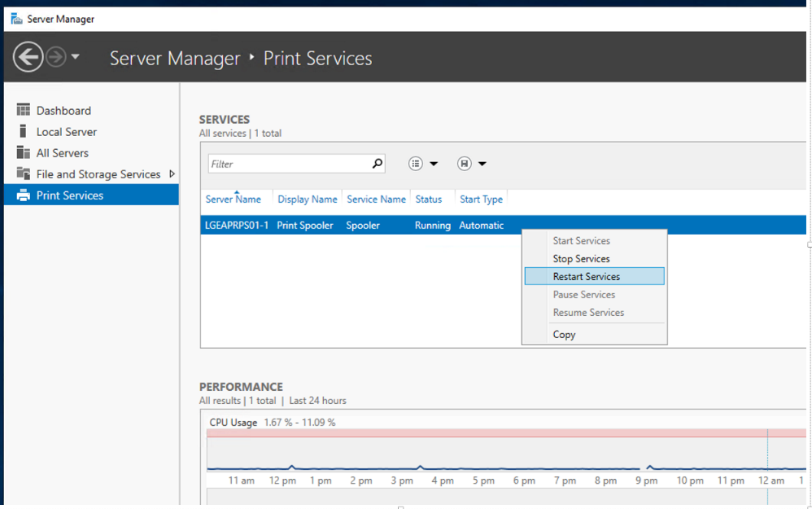The image size is (812, 509).
Task: Sort by Server Name column
Action: click(233, 200)
